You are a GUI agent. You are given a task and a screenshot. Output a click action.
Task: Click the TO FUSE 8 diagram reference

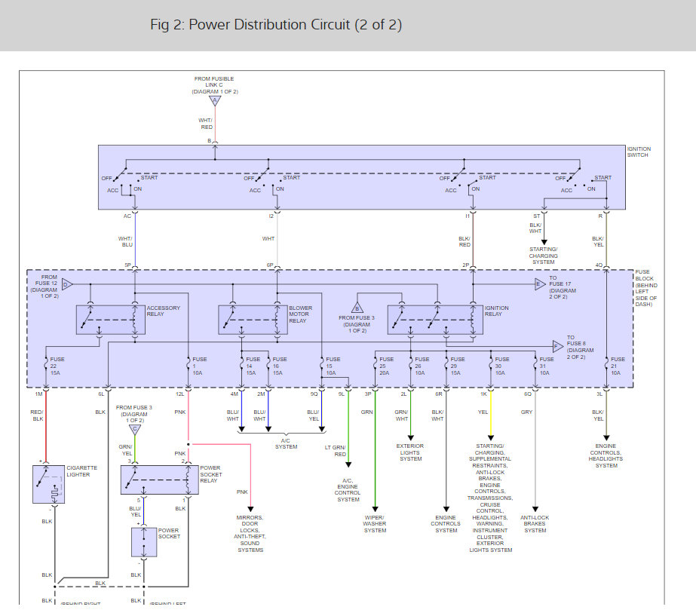pyautogui.click(x=580, y=347)
